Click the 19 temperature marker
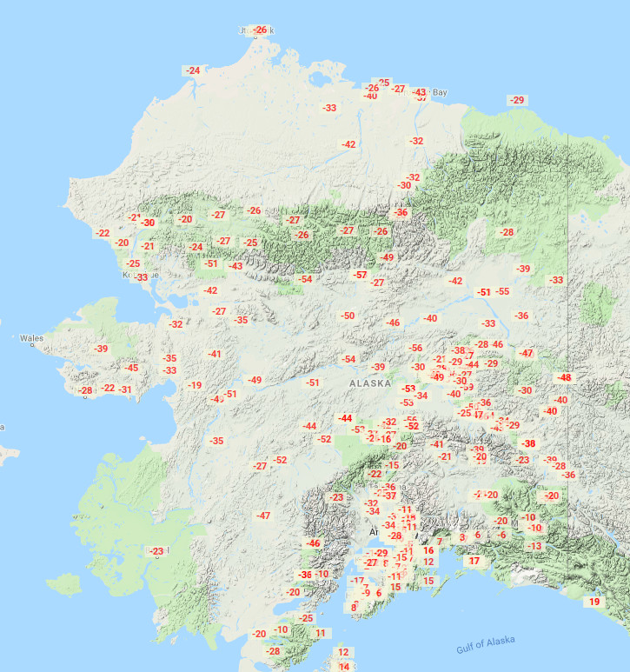This screenshot has height=672, width=630. (594, 602)
